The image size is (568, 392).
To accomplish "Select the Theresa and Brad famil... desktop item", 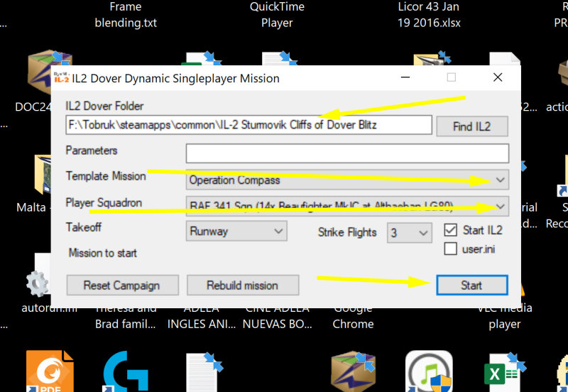I will (x=126, y=317).
